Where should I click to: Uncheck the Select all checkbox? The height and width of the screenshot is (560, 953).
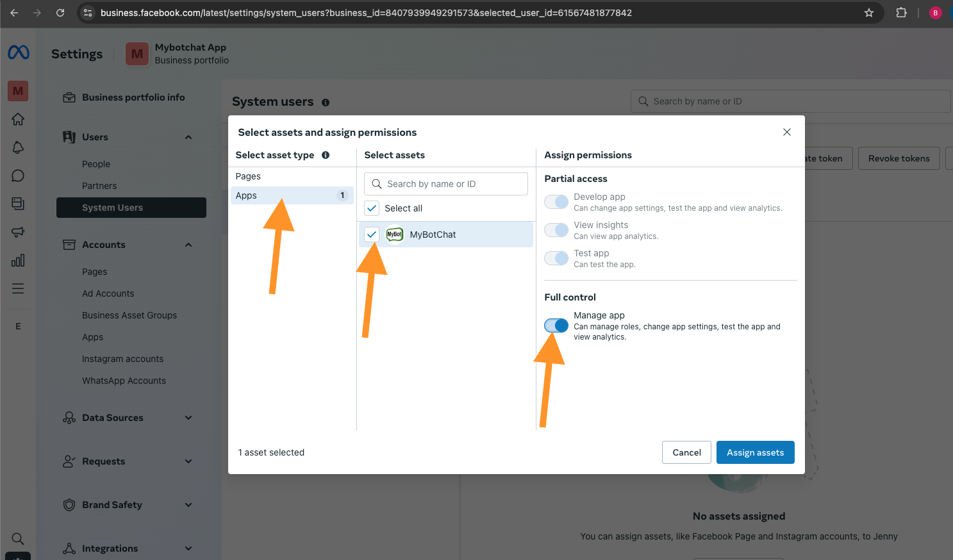click(372, 208)
